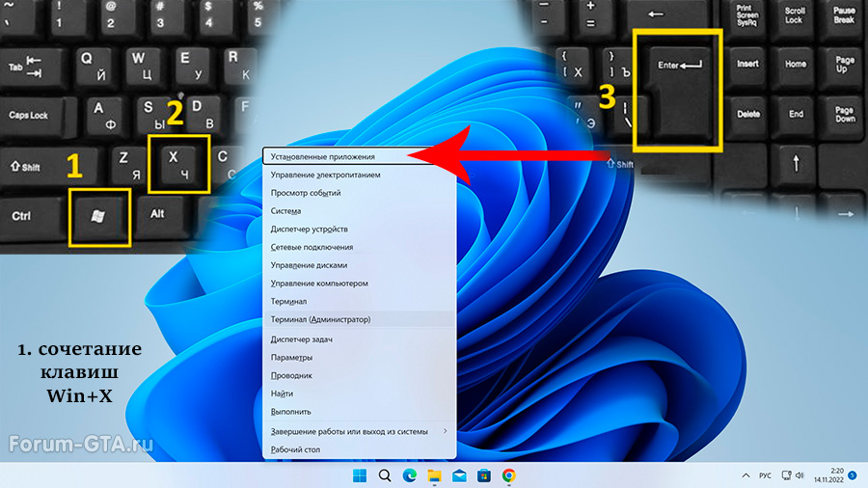
Task: Open Управление электропитанием from the menu
Action: (359, 175)
